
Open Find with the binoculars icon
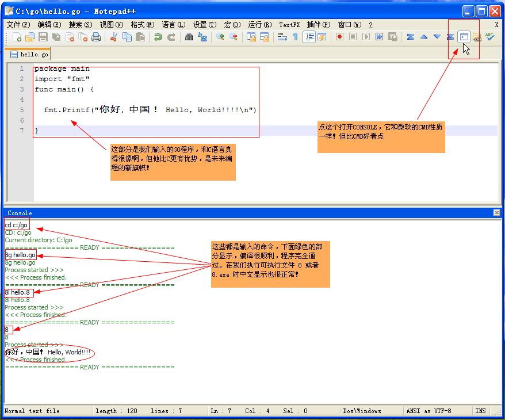189,37
